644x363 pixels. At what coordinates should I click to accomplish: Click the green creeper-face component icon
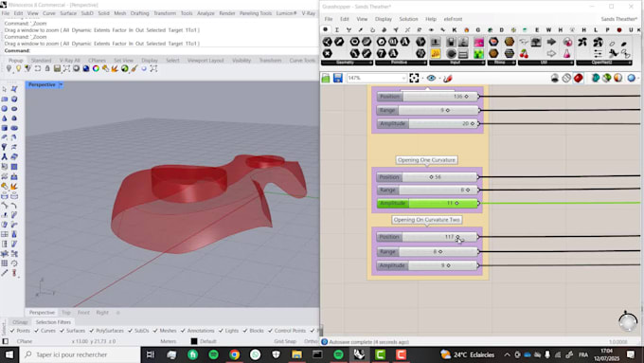478,53
